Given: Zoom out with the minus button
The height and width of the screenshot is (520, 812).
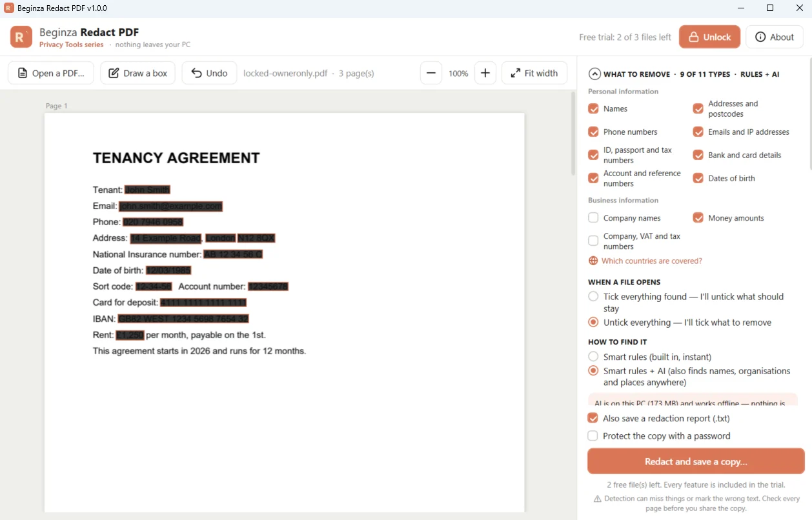Looking at the screenshot, I should (431, 73).
